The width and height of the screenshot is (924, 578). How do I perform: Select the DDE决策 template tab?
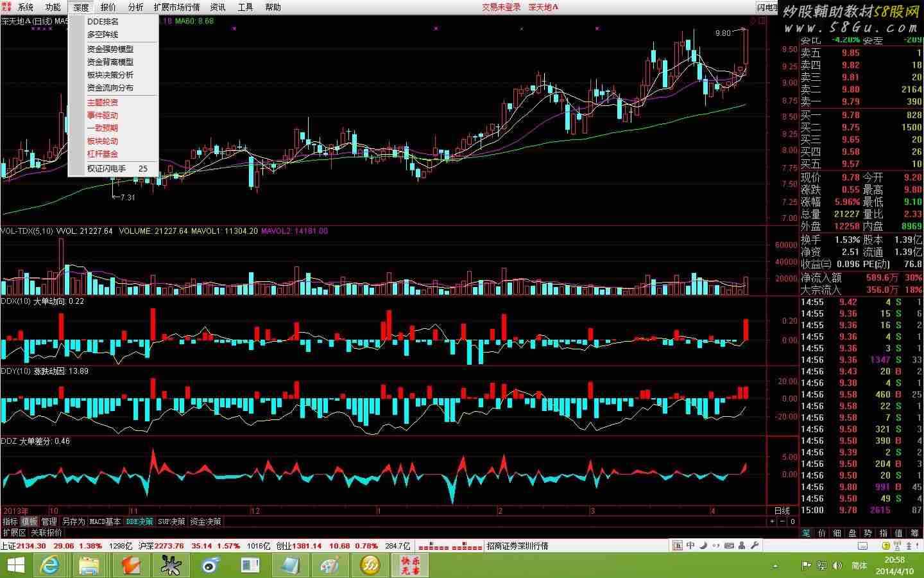click(139, 521)
